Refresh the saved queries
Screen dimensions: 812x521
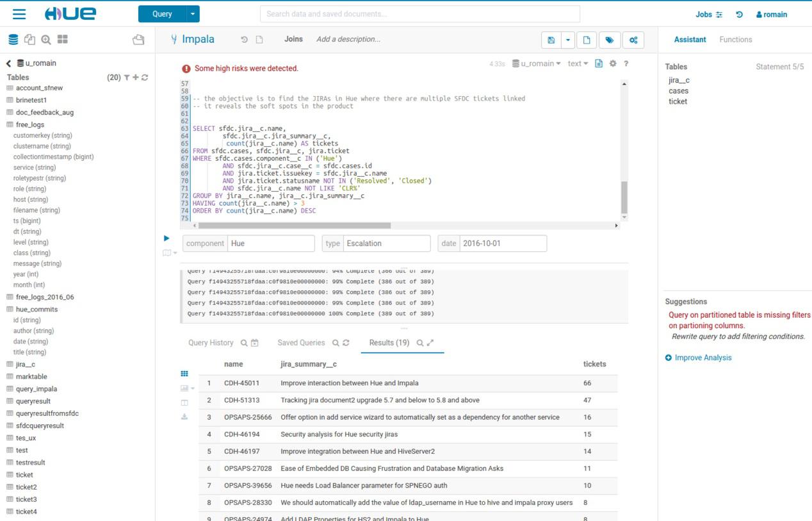click(346, 343)
